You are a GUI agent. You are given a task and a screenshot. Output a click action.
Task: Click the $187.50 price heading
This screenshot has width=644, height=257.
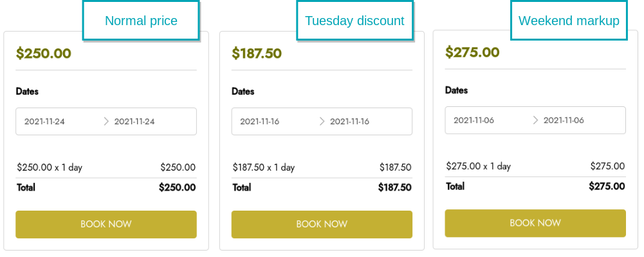[257, 53]
